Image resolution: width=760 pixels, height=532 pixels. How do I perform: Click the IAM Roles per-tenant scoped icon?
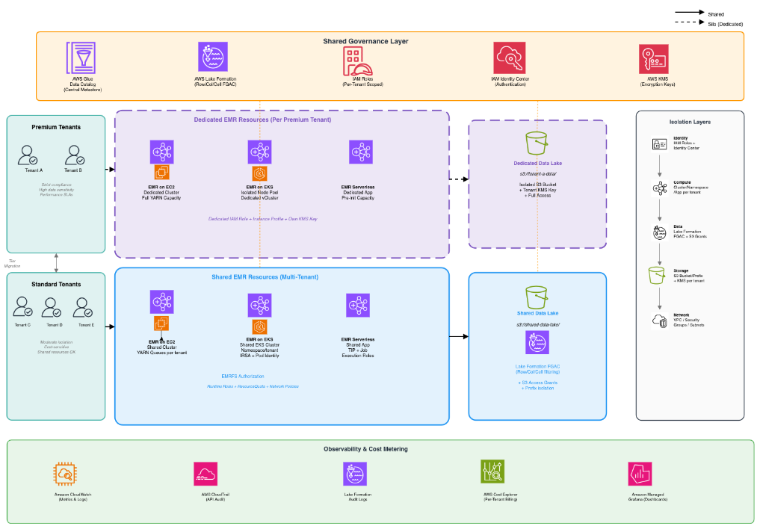pyautogui.click(x=358, y=61)
